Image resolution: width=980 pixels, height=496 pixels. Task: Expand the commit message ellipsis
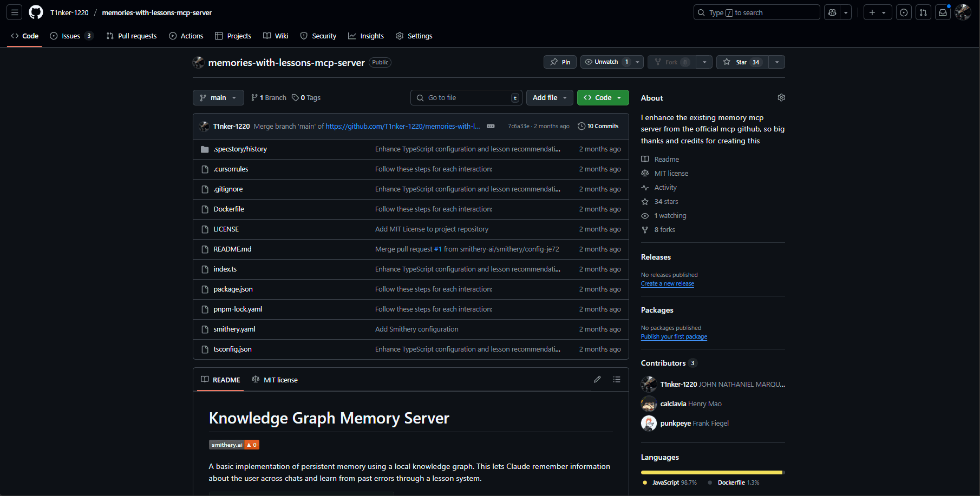(491, 126)
